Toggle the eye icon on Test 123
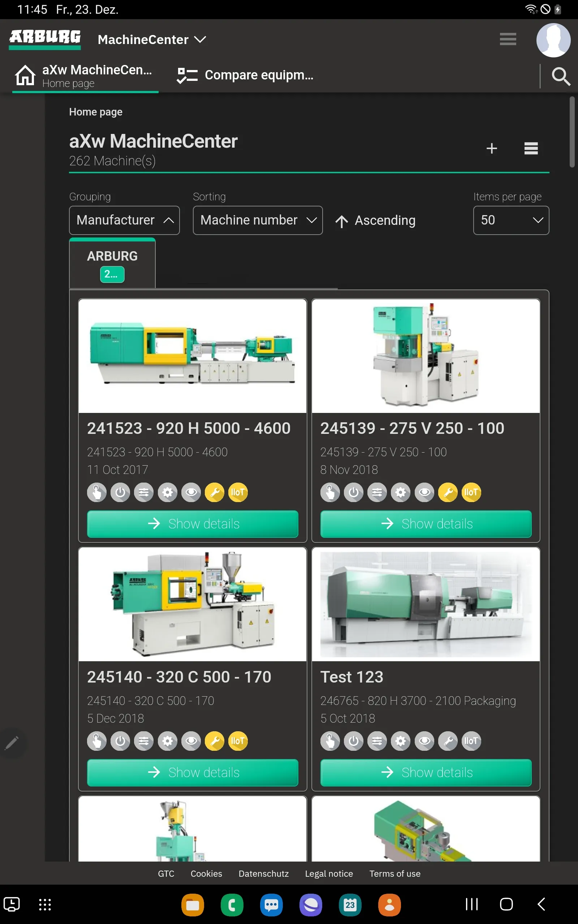The height and width of the screenshot is (924, 578). pyautogui.click(x=424, y=741)
